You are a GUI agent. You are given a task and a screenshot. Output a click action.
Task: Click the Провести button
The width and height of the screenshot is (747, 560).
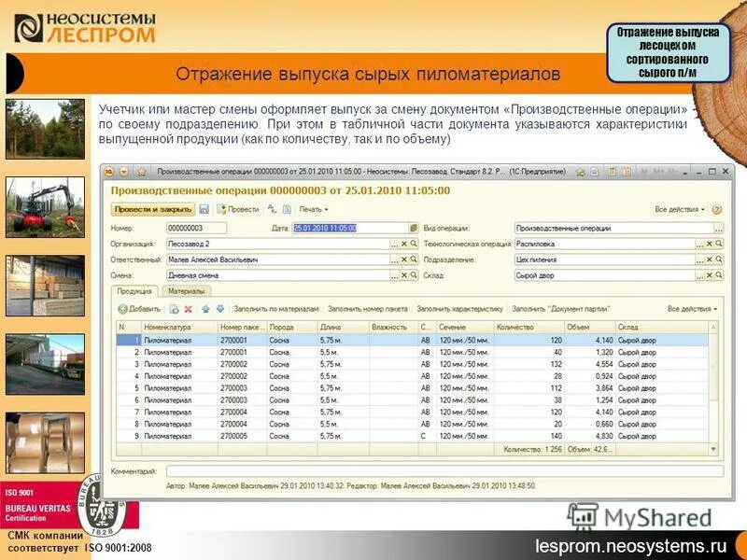pyautogui.click(x=238, y=209)
